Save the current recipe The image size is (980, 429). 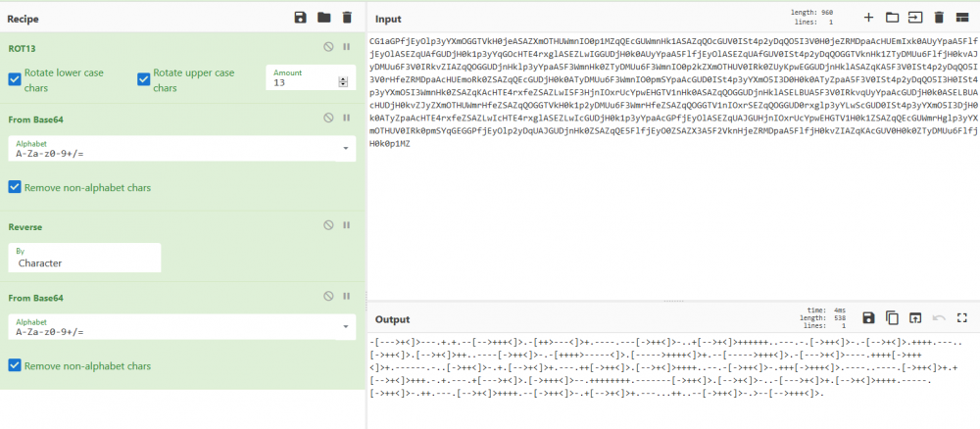[x=301, y=18]
